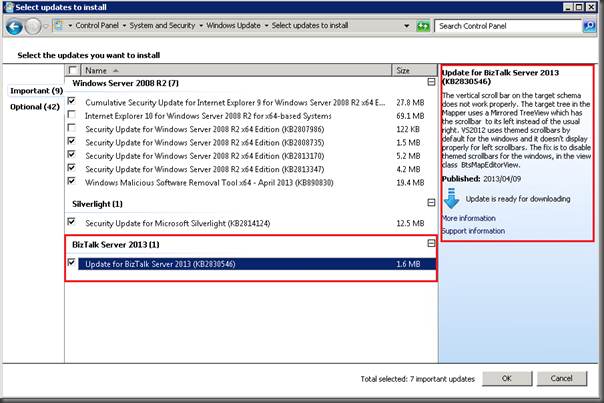Viewport: 604px width, 403px height.
Task: Uncheck Silverlight Security Update KB2814124
Action: coord(71,222)
